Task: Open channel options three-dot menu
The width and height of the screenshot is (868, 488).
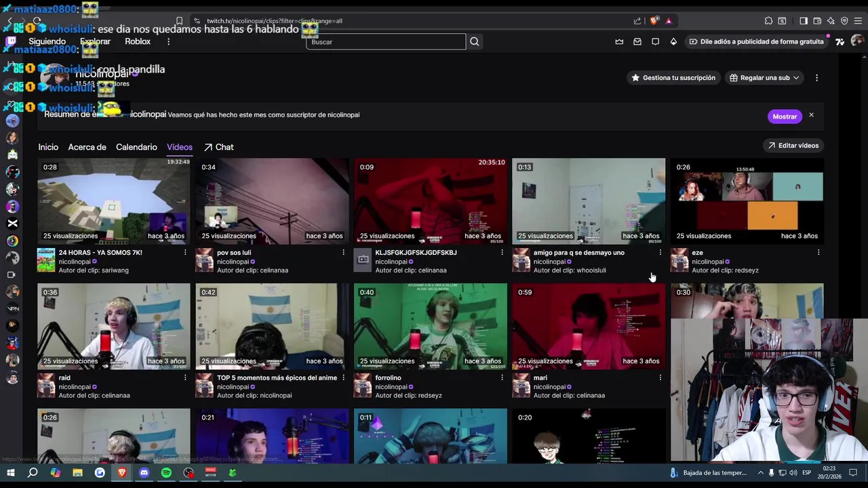Action: (x=816, y=78)
